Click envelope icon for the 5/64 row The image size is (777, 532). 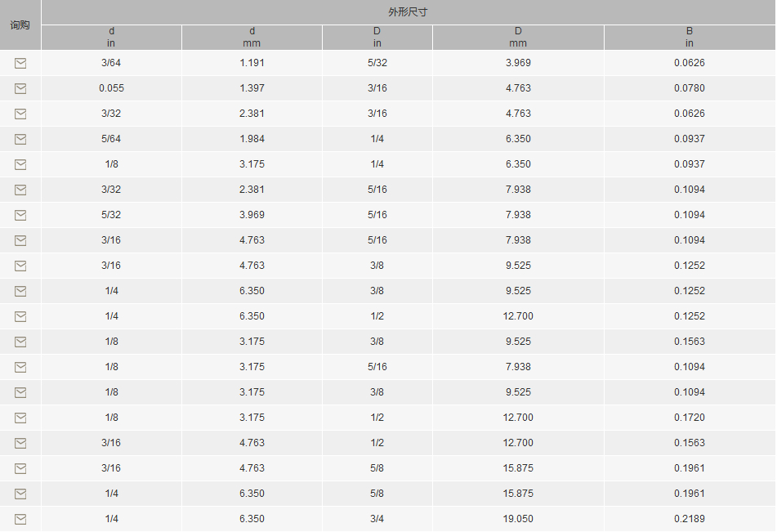click(x=20, y=139)
